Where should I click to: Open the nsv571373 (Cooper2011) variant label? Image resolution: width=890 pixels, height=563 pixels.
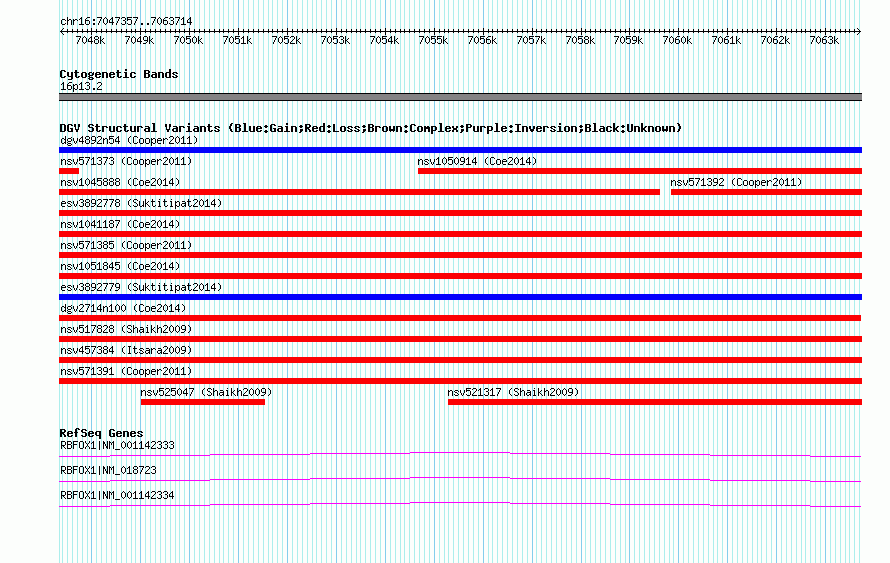pyautogui.click(x=126, y=161)
